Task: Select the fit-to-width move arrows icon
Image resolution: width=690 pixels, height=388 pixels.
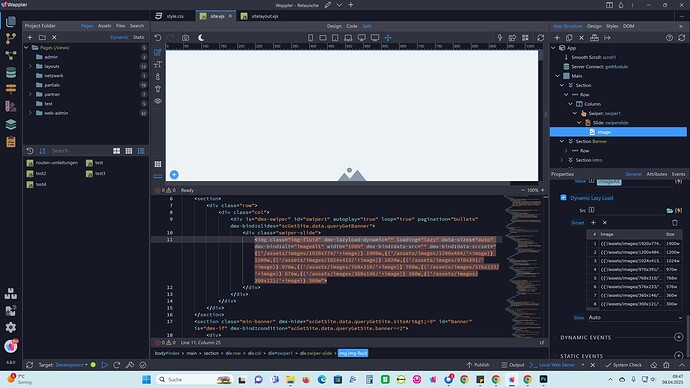Action: pos(388,38)
